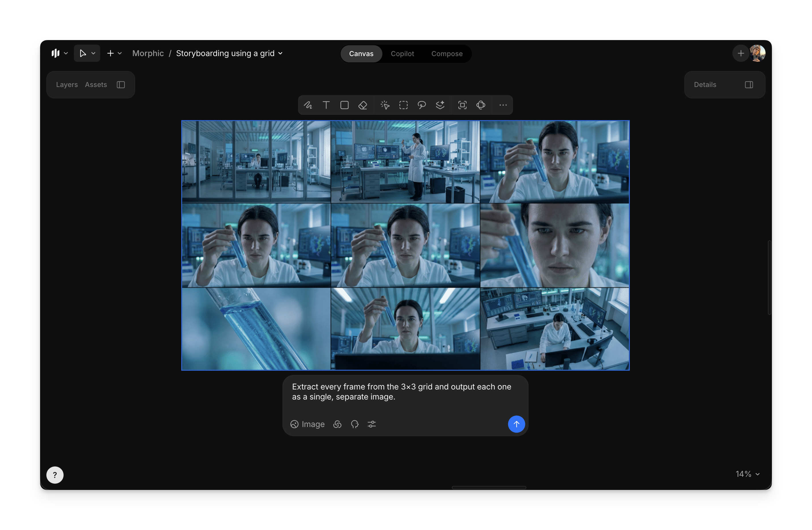Toggle the head-profile option in prompt box
The width and height of the screenshot is (812, 530).
coord(354,424)
